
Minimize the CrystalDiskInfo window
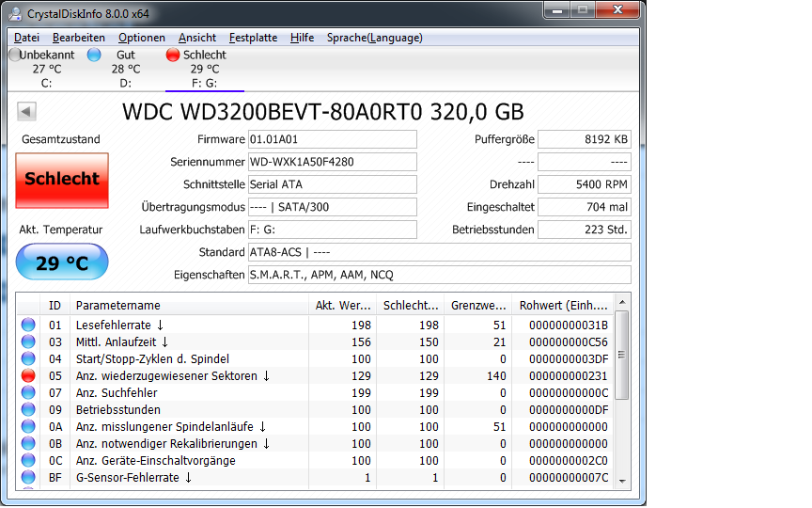[557, 9]
